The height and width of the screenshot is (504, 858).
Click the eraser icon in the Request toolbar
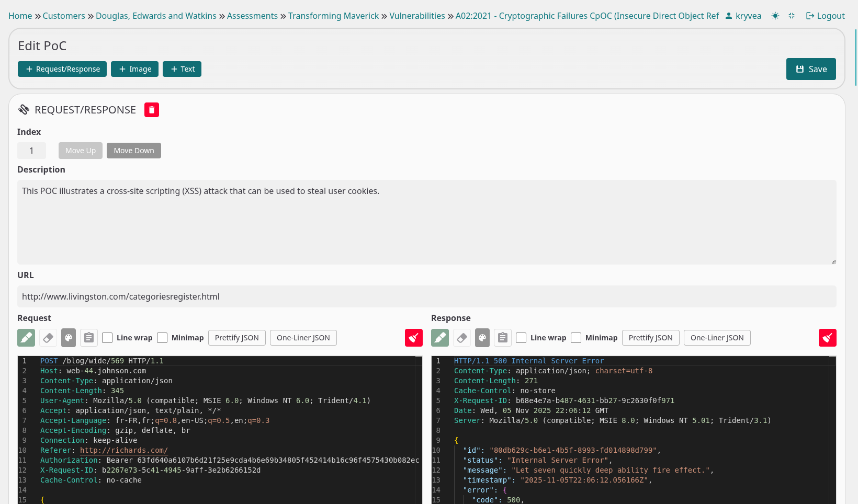coord(48,338)
